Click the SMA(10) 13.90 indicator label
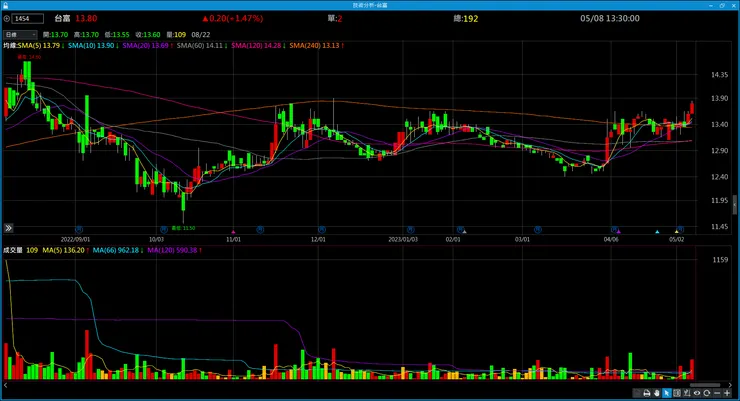Image resolution: width=740 pixels, height=401 pixels. pyautogui.click(x=93, y=46)
